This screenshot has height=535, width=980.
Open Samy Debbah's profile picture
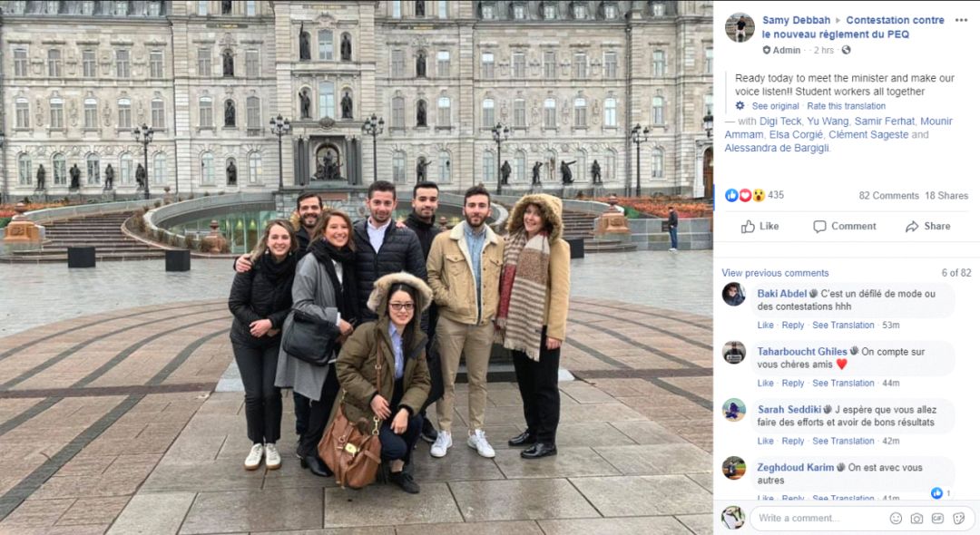[740, 27]
